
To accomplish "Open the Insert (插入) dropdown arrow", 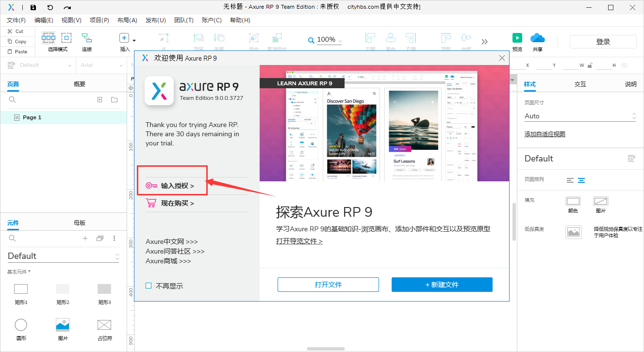I will (x=134, y=40).
